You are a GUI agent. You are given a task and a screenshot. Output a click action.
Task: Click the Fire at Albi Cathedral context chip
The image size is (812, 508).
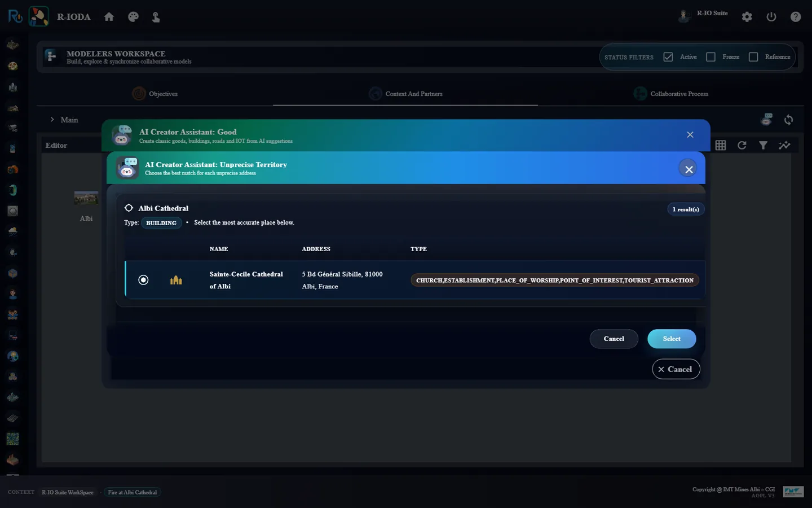pos(133,492)
